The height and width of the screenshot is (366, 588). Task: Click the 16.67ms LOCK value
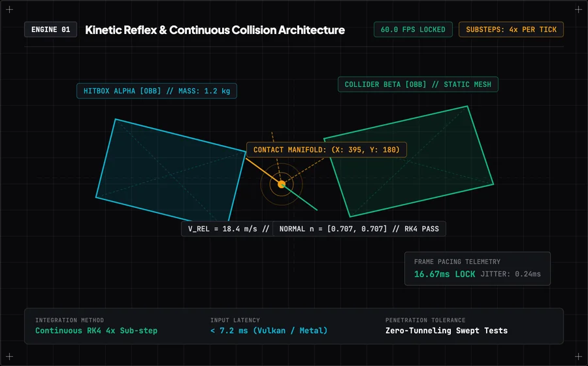point(445,274)
